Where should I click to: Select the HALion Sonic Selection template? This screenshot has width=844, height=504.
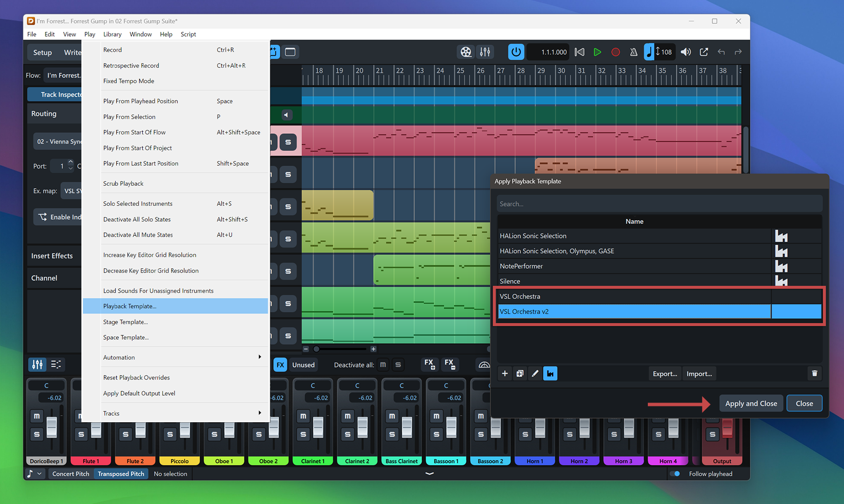point(659,236)
